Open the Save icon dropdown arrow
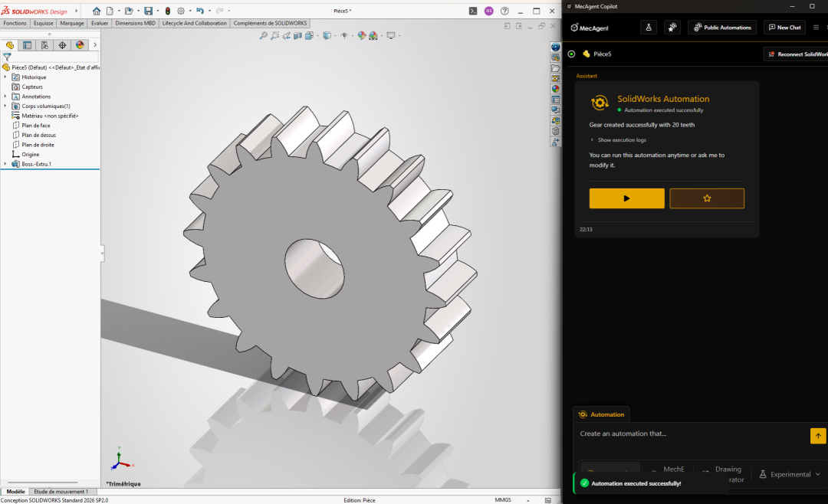 (157, 11)
